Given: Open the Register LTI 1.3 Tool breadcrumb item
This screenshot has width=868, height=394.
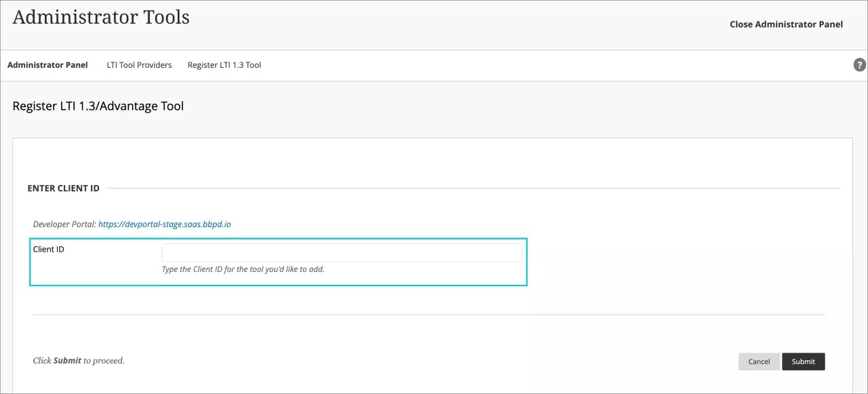Looking at the screenshot, I should tap(224, 64).
